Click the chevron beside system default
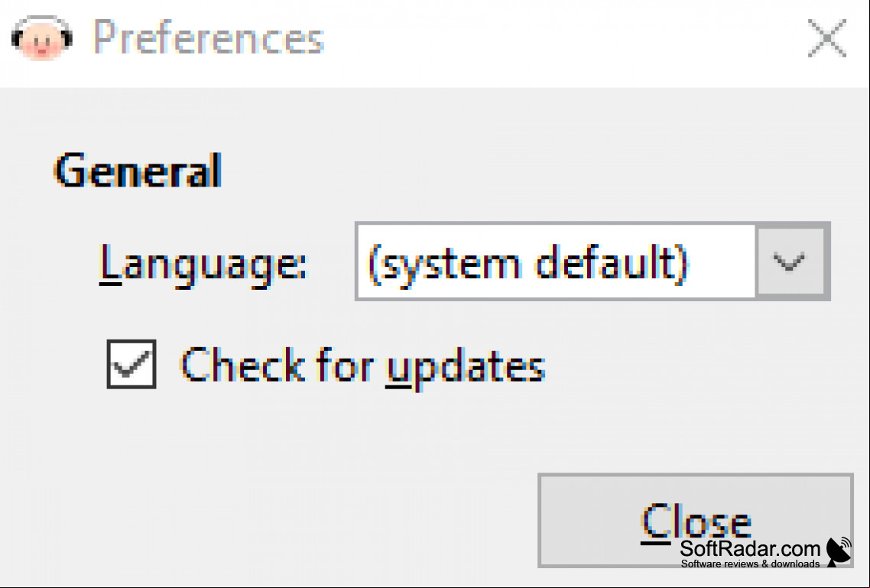Image resolution: width=870 pixels, height=588 pixels. (790, 262)
